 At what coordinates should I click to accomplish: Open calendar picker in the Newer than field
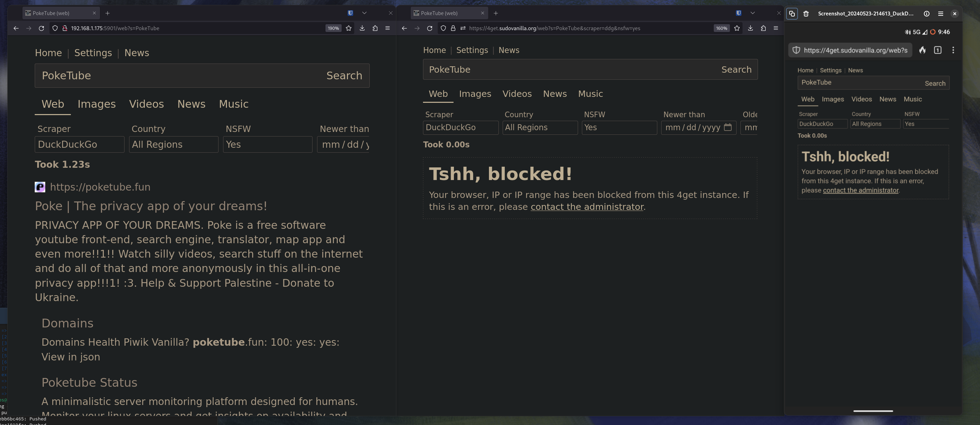[728, 127]
